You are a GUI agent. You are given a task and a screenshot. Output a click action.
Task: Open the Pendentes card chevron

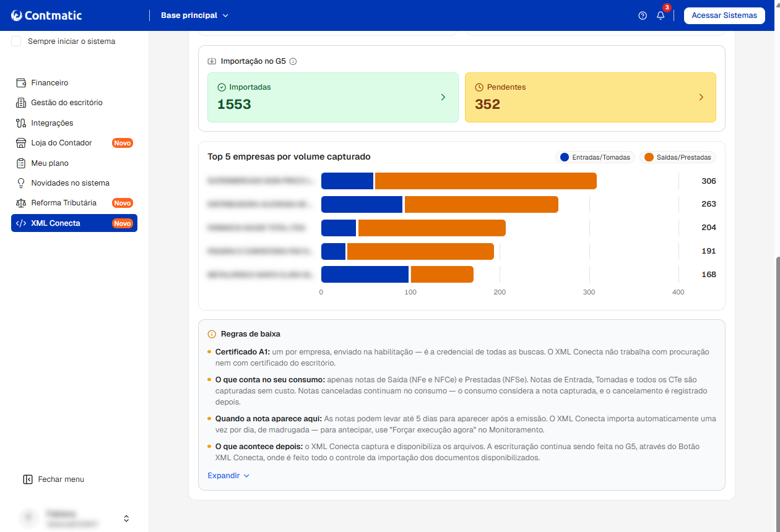(701, 97)
